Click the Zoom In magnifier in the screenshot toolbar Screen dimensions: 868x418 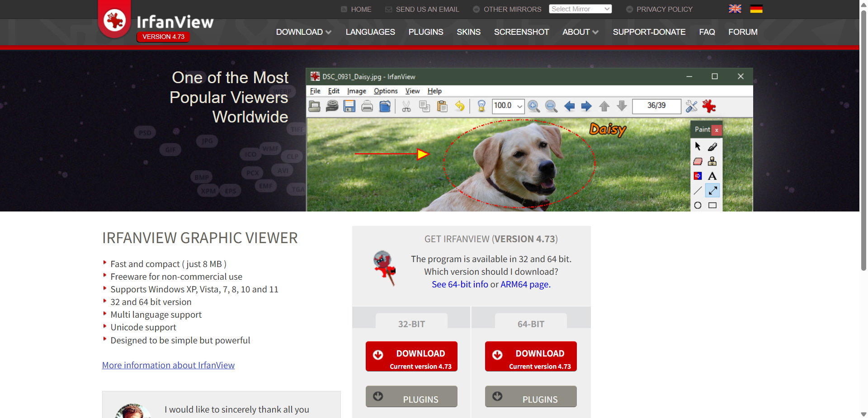[x=534, y=106]
